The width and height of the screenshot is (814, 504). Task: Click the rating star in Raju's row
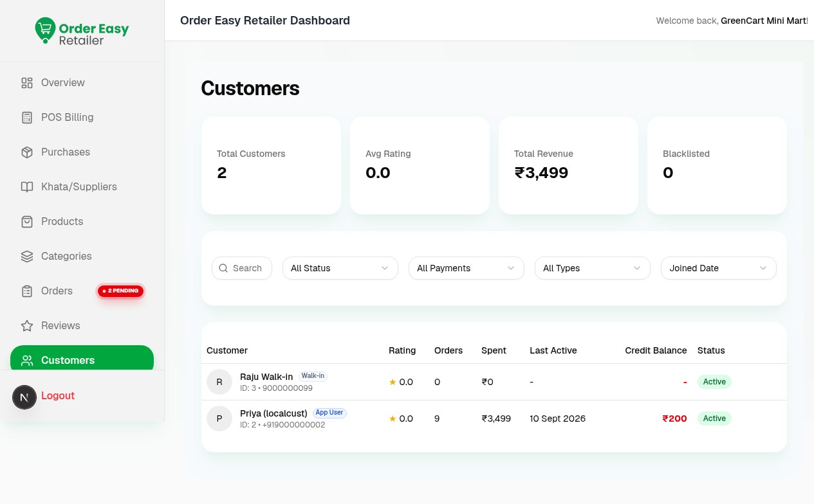tap(393, 382)
